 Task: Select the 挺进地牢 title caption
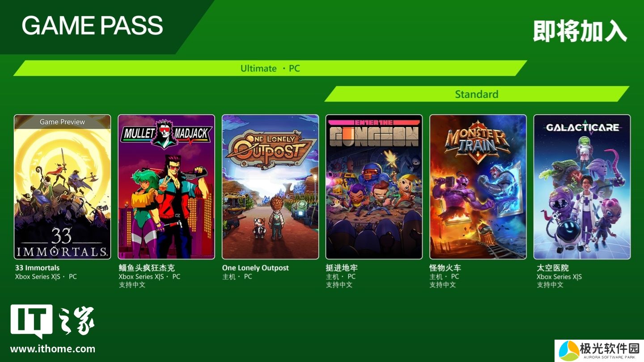click(342, 268)
